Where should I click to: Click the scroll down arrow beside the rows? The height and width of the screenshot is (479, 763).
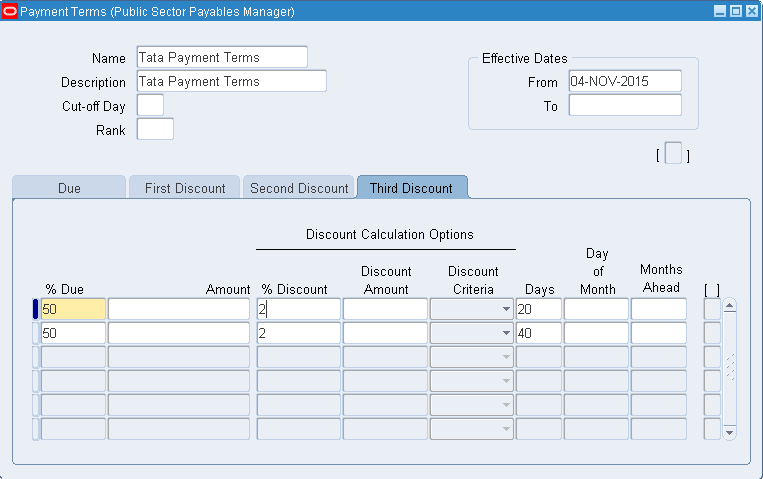click(x=729, y=432)
